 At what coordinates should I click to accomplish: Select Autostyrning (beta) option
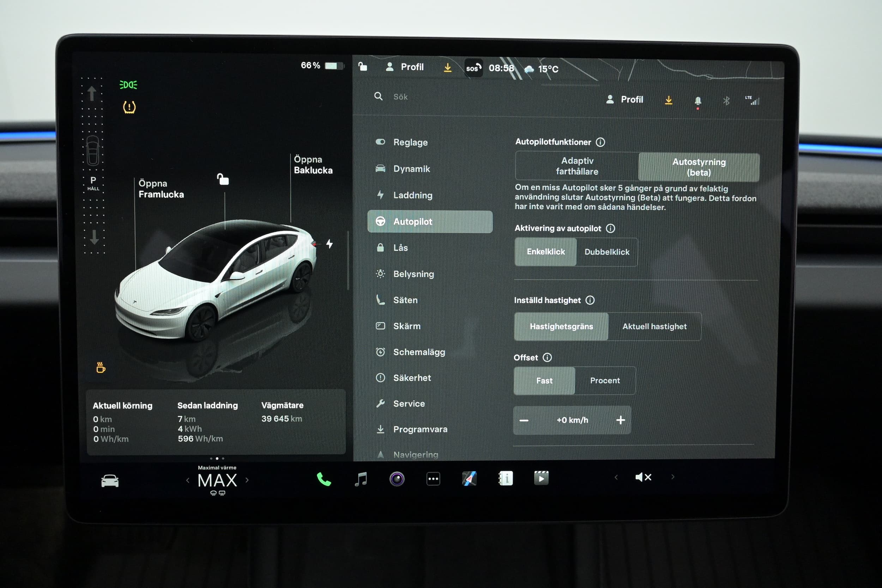coord(699,167)
